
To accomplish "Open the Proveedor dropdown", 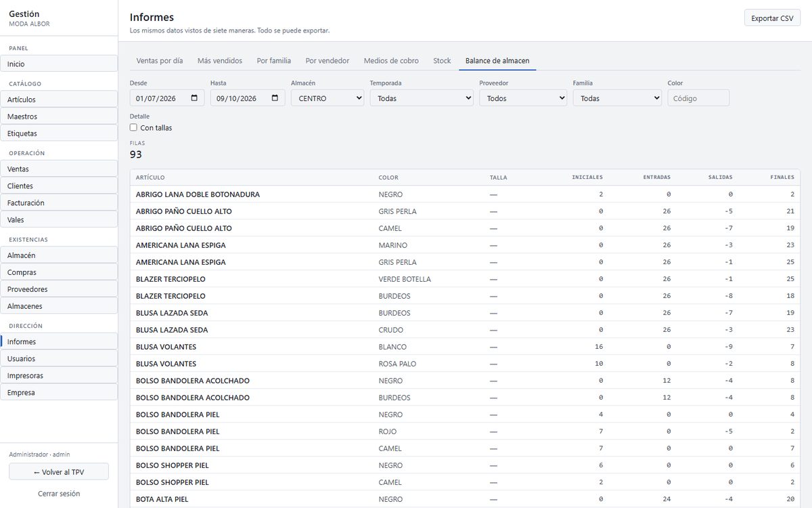I will (x=523, y=98).
